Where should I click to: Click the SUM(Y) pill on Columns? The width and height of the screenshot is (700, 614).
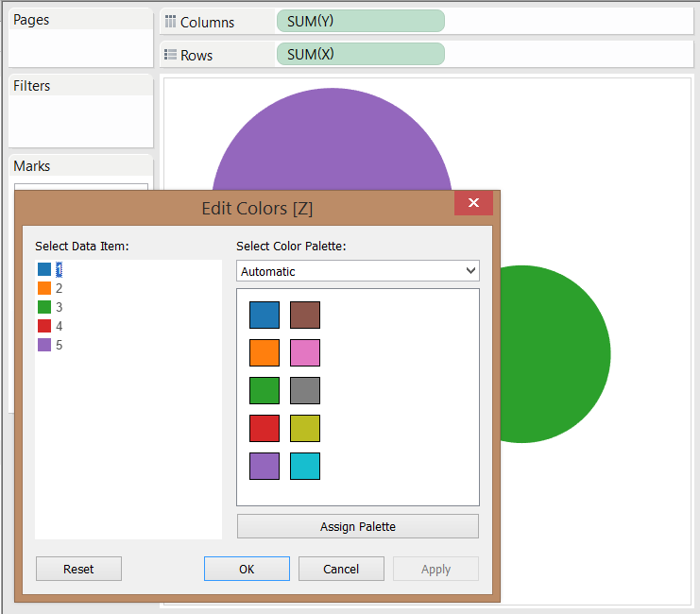(360, 21)
